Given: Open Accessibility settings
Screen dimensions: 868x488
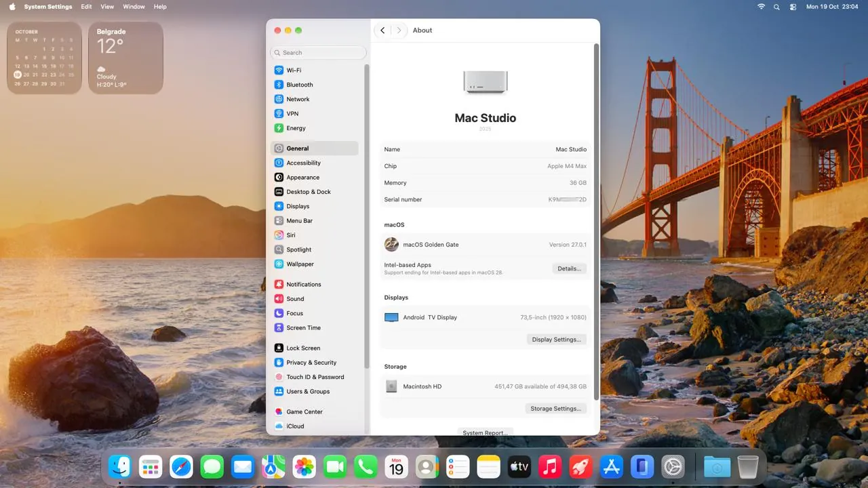Looking at the screenshot, I should [x=315, y=163].
